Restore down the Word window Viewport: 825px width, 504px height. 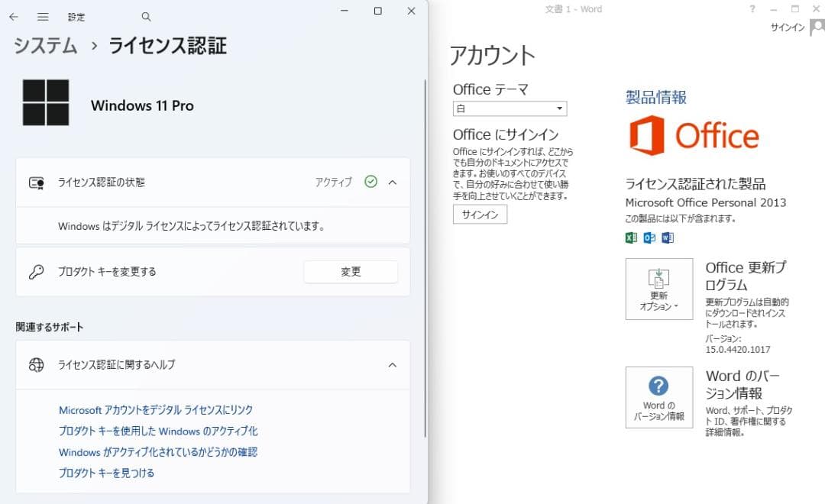tap(795, 9)
